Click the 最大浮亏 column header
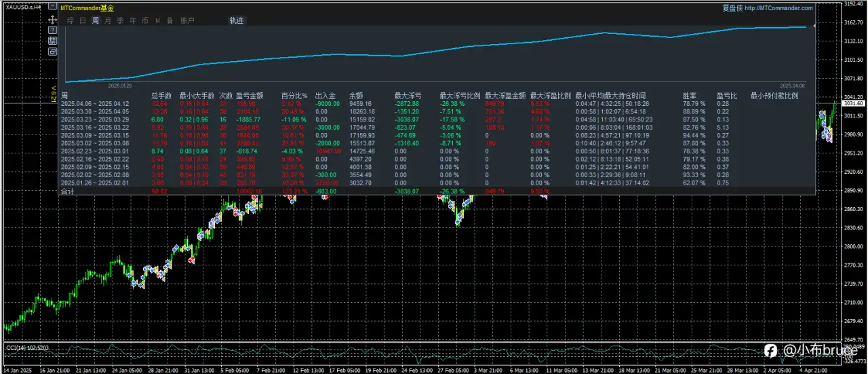 click(x=408, y=96)
